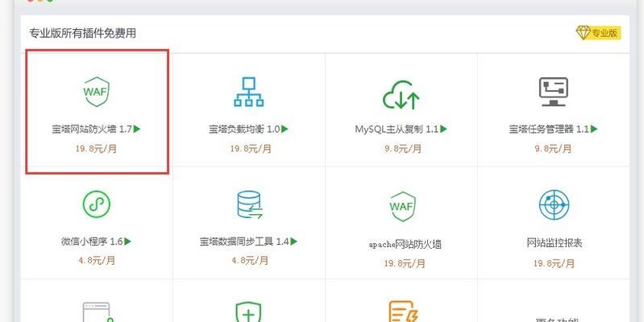Click the WAF shield icon for 宝塔网站防火墙
The width and height of the screenshot is (644, 322).
[x=96, y=92]
